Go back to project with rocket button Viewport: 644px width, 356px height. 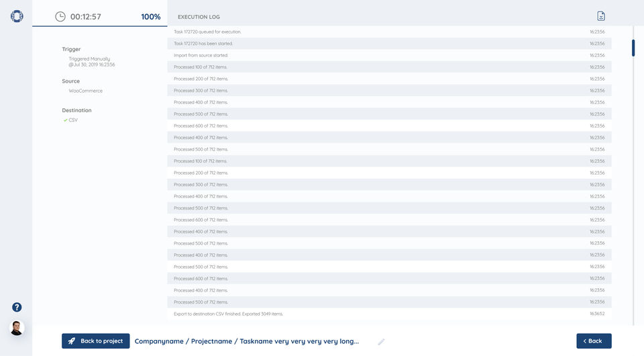point(96,341)
